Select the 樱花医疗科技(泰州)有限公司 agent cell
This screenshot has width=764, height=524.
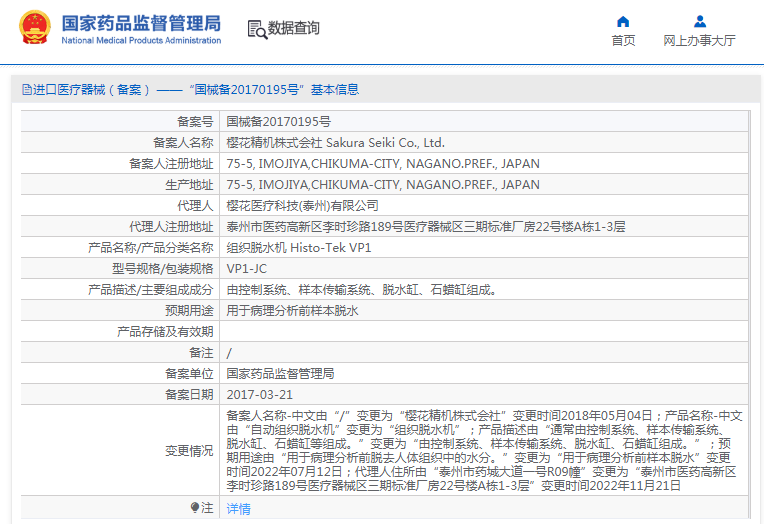302,205
